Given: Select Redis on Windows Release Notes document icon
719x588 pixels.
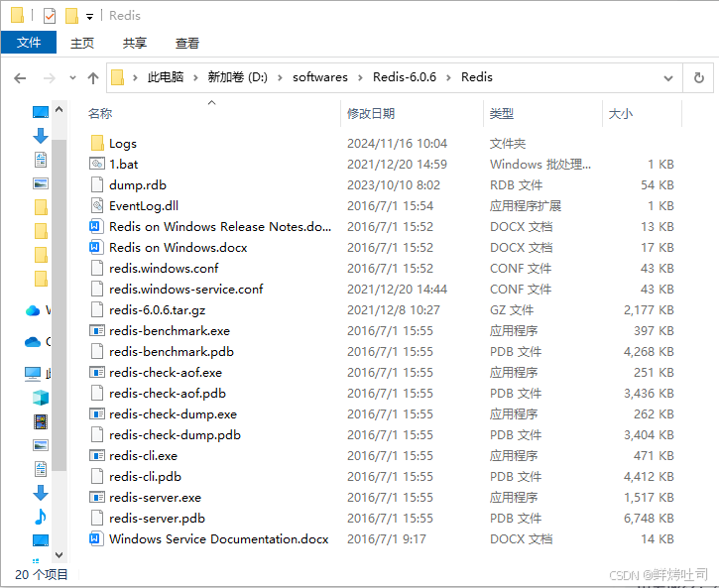Looking at the screenshot, I should click(95, 226).
